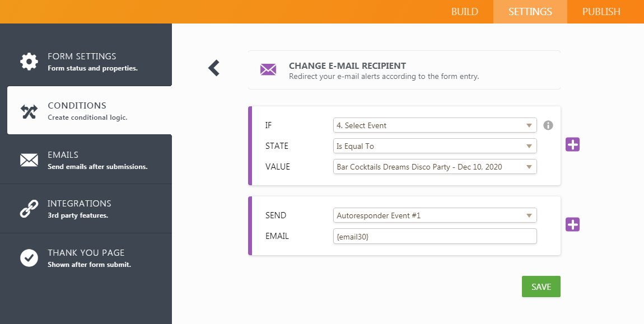Expand the VALUE dropdown with Disco Party

click(x=435, y=167)
